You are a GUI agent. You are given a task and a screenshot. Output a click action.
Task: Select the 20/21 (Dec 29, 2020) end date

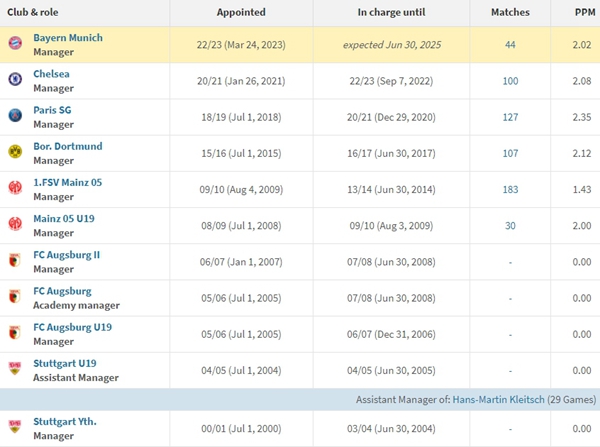pyautogui.click(x=391, y=117)
